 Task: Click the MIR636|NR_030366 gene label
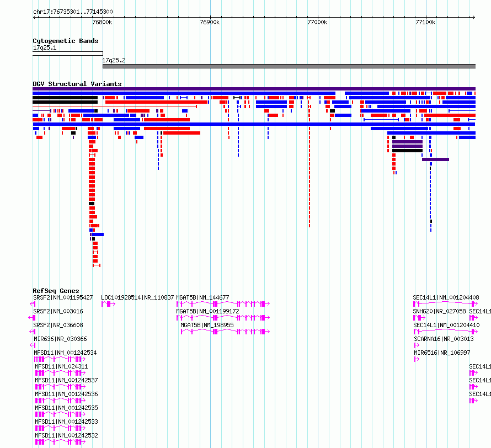click(61, 339)
